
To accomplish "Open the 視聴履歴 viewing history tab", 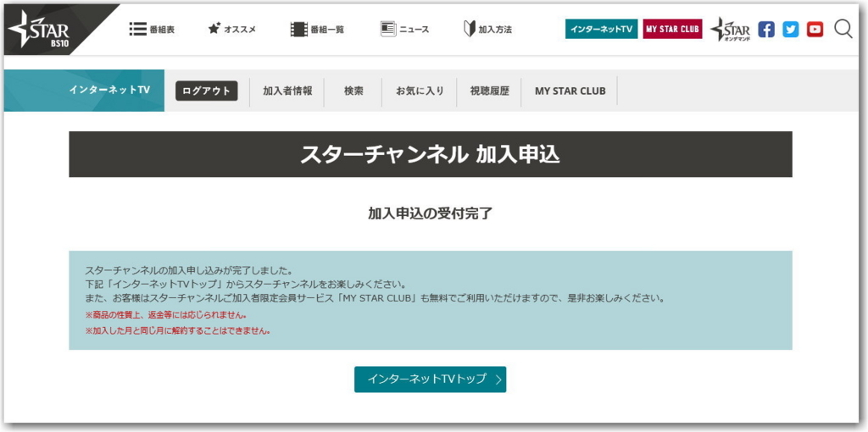I will [x=489, y=91].
